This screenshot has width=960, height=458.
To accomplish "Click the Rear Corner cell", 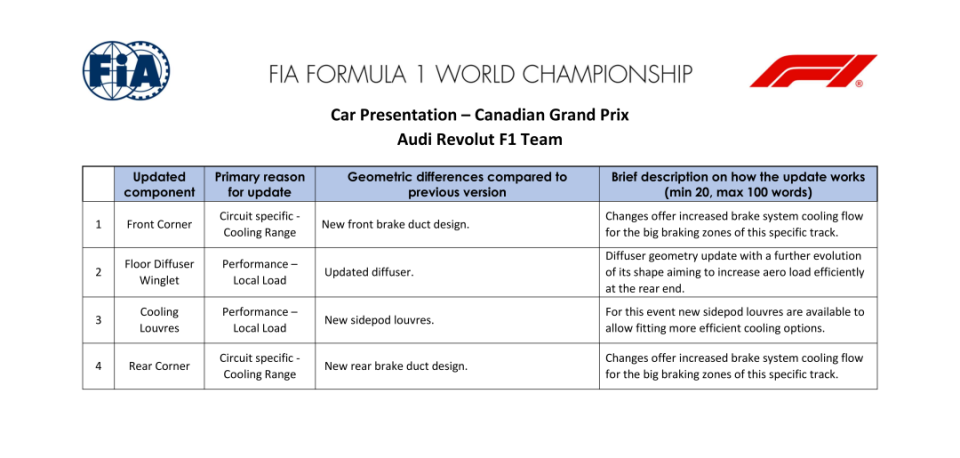I will pos(159,366).
